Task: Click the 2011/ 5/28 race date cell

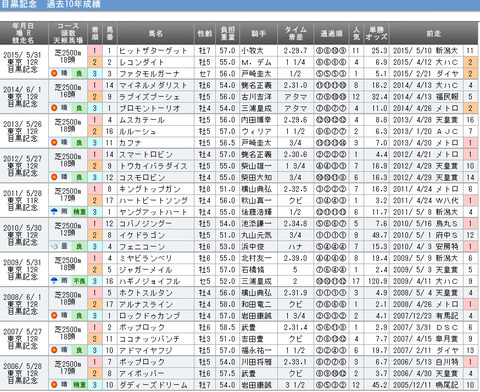Action: click(x=24, y=200)
